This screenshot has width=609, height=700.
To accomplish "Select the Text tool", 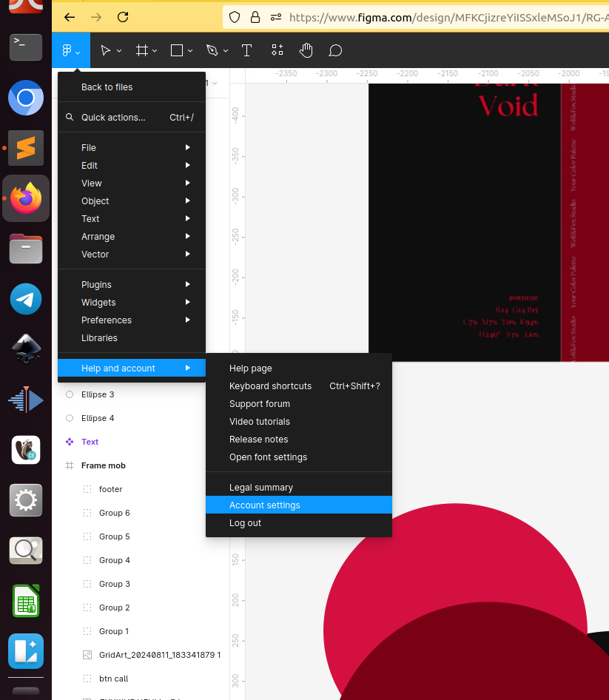I will tap(246, 50).
